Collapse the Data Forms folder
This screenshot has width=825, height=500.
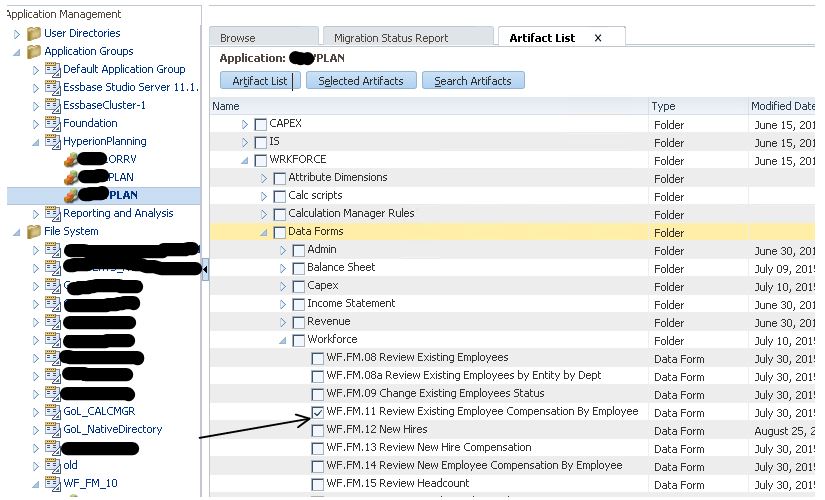pos(265,232)
